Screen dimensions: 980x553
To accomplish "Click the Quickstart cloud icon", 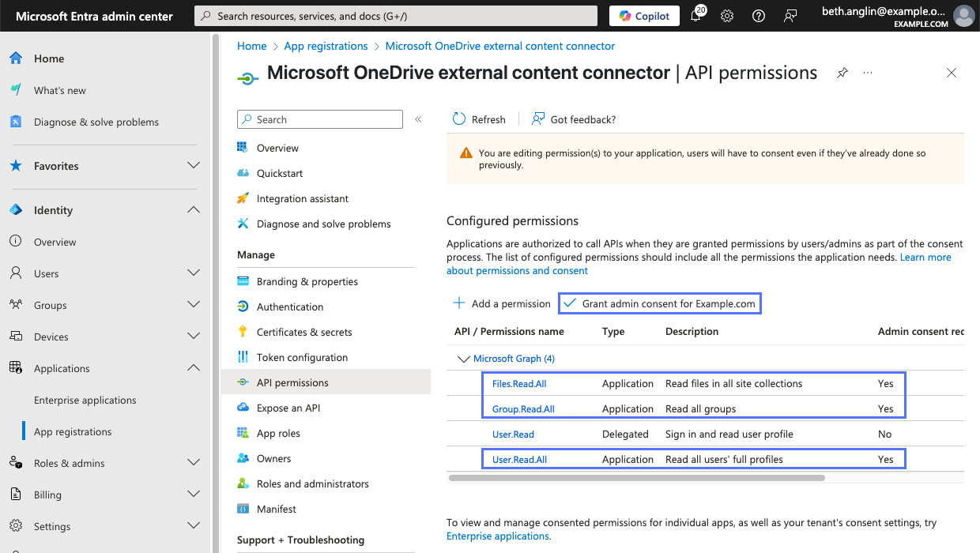I will (243, 173).
